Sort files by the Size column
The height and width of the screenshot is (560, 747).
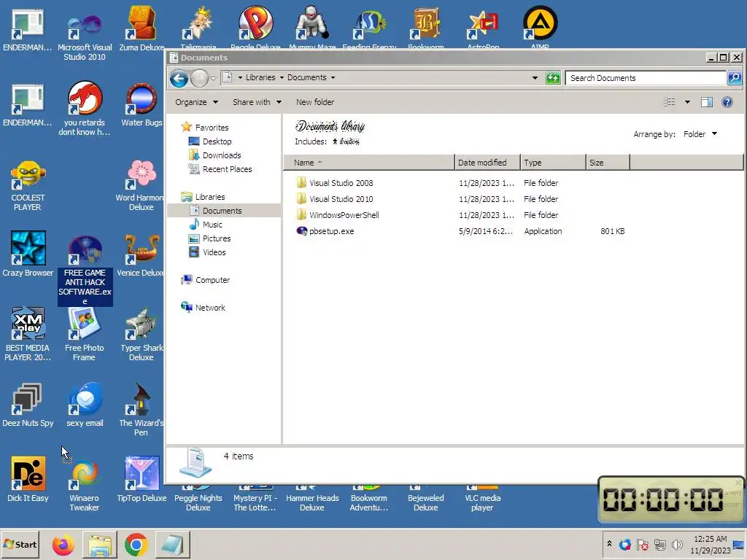click(608, 163)
